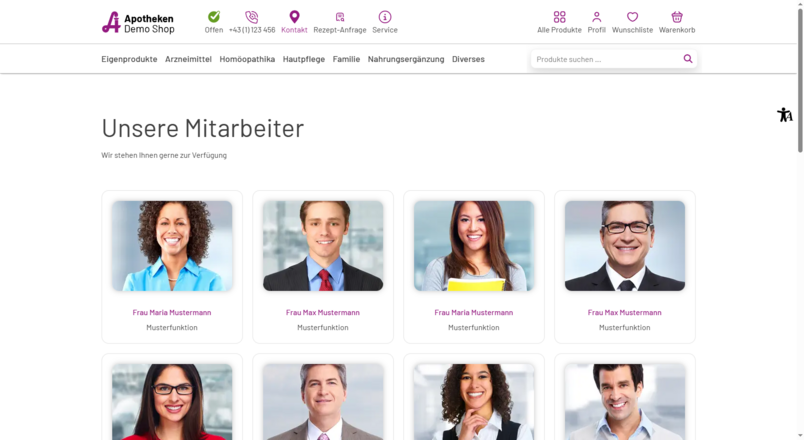804x440 pixels.
Task: Open the Warenkorb basket icon
Action: tap(677, 17)
